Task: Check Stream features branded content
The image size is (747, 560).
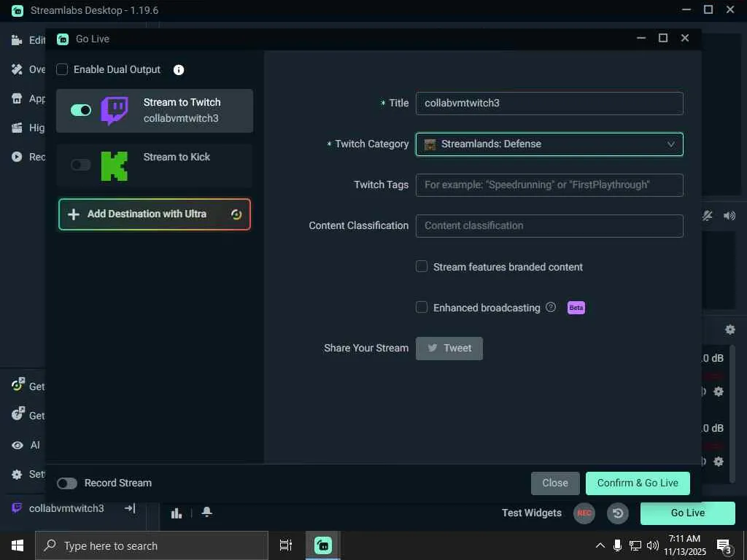Action: (422, 266)
